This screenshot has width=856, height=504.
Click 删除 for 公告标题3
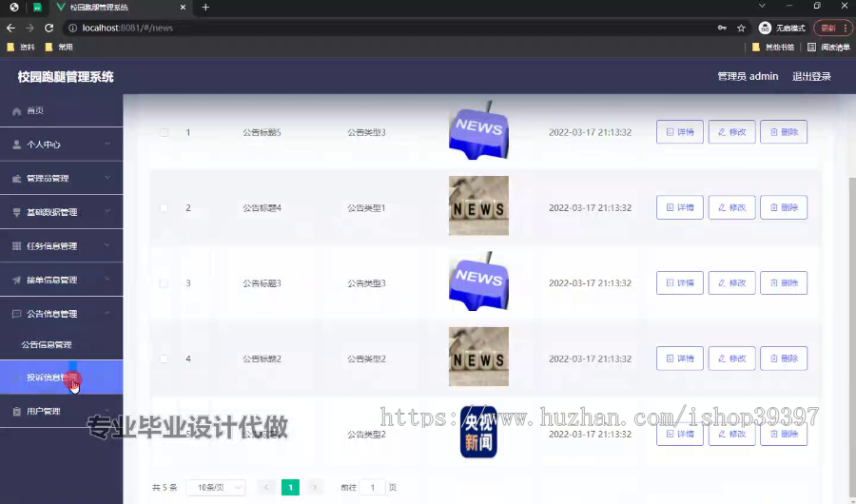[x=784, y=282]
